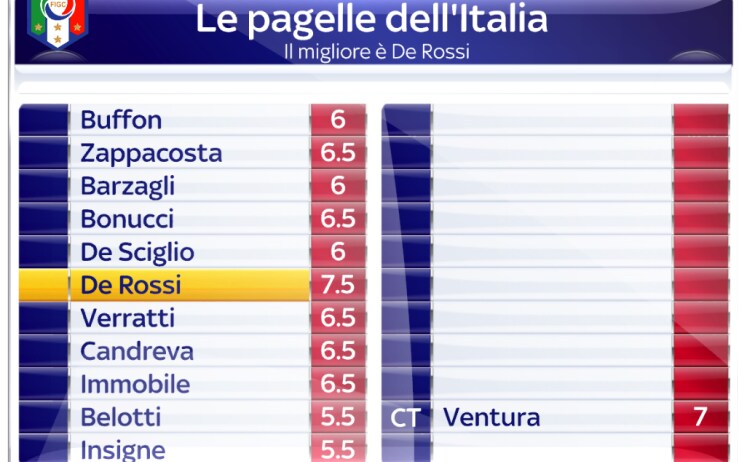
Task: Click De Rossi's 7.5 score
Action: pyautogui.click(x=338, y=285)
